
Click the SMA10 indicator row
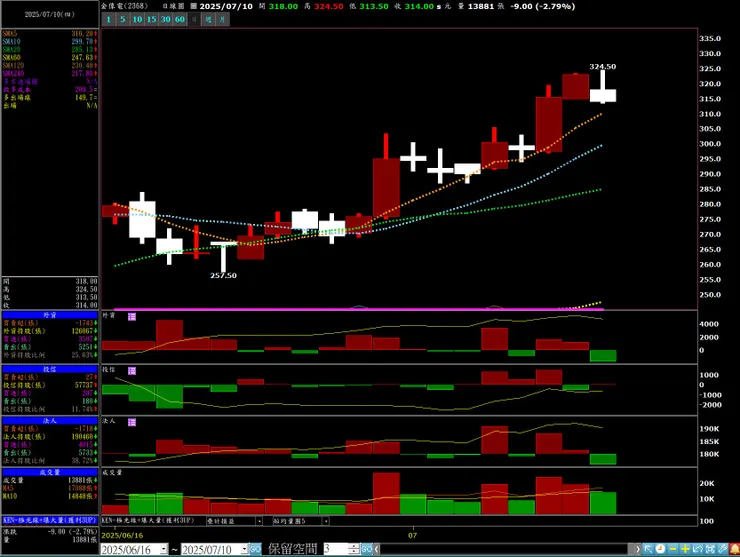point(50,42)
